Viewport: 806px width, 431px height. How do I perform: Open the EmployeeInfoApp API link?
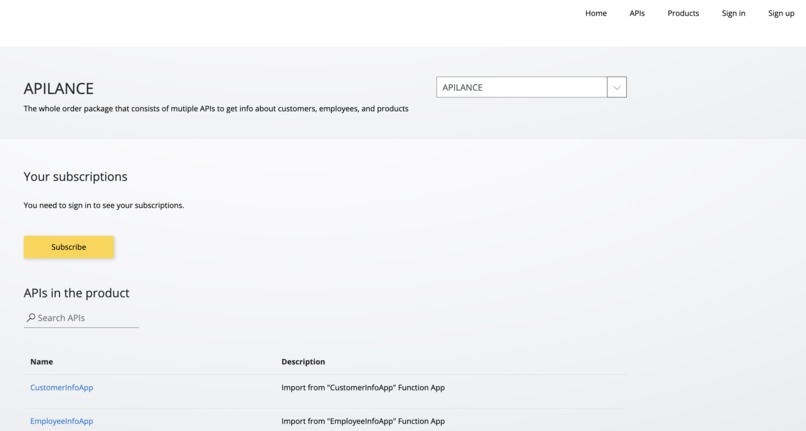[62, 421]
